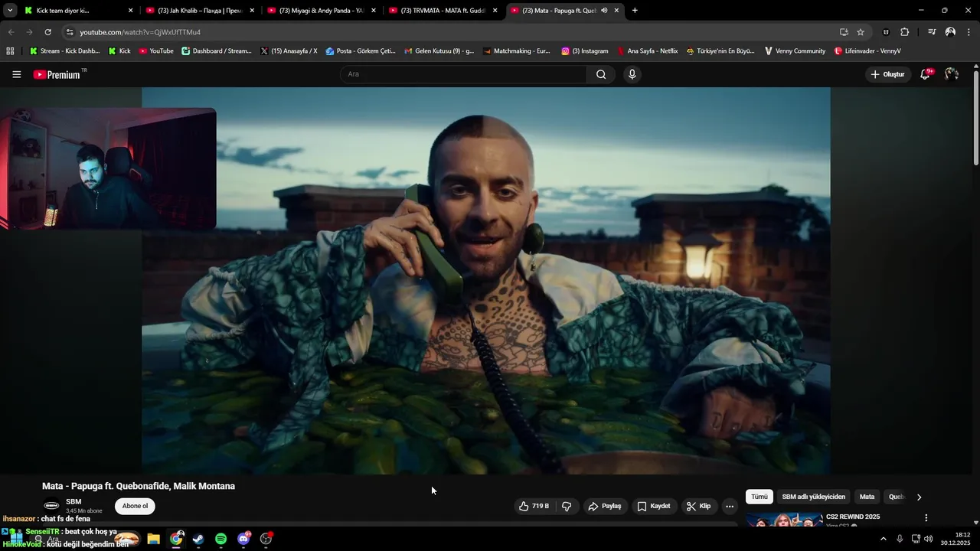980x551 pixels.
Task: Open the bookmarks apps grid icon
Action: pyautogui.click(x=10, y=51)
